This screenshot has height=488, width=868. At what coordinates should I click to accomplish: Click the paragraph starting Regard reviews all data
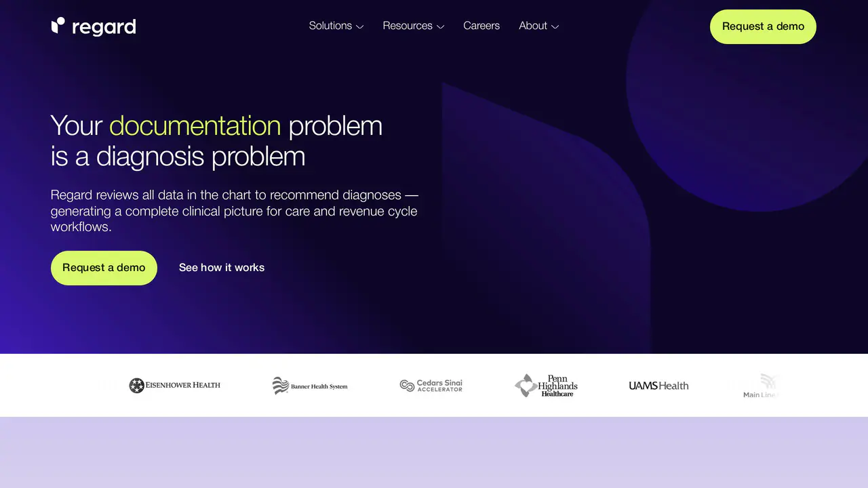235,211
